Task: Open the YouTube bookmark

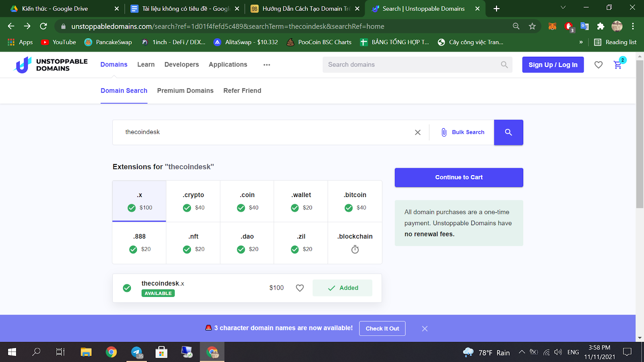Action: click(58, 42)
